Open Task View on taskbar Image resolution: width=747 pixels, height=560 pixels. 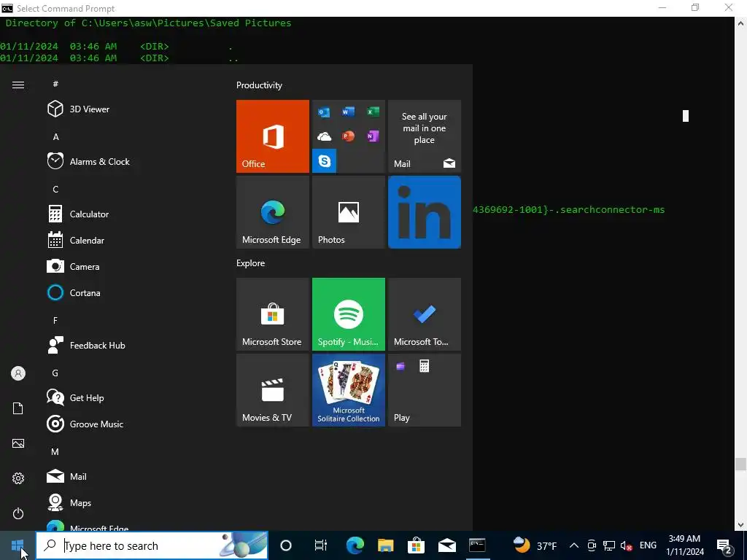pyautogui.click(x=321, y=545)
